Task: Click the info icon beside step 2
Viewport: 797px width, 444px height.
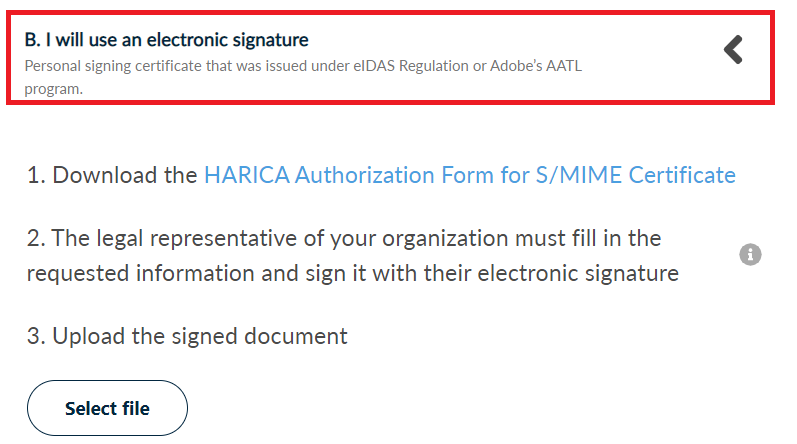Action: (750, 255)
